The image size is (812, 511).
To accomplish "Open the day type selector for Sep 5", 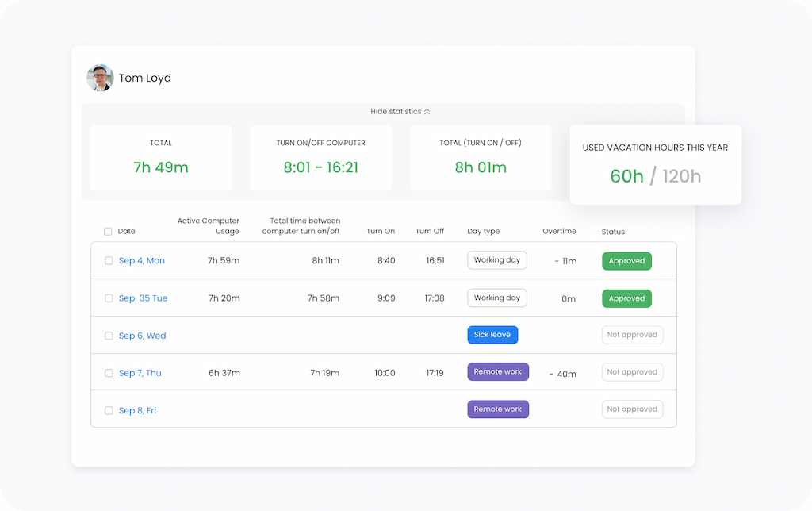I will pyautogui.click(x=497, y=298).
